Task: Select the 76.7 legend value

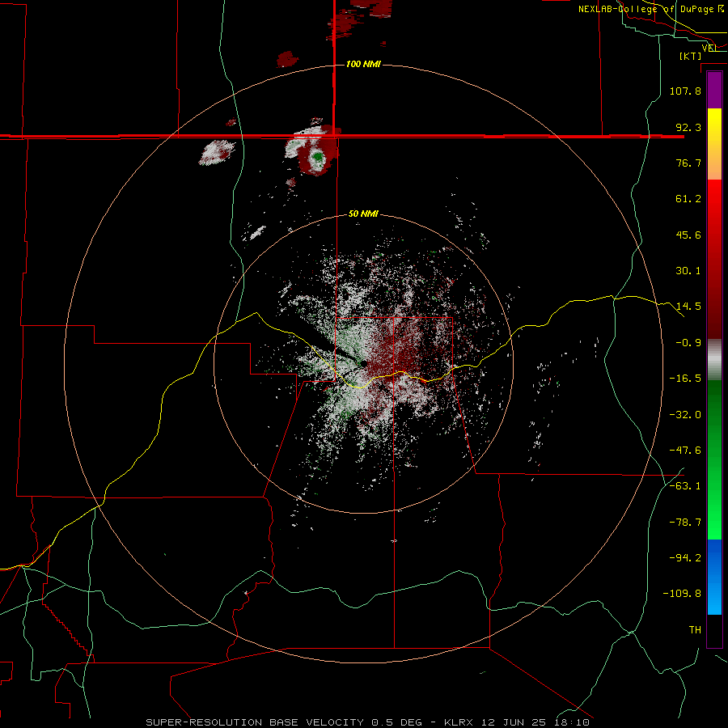Action: click(x=688, y=163)
